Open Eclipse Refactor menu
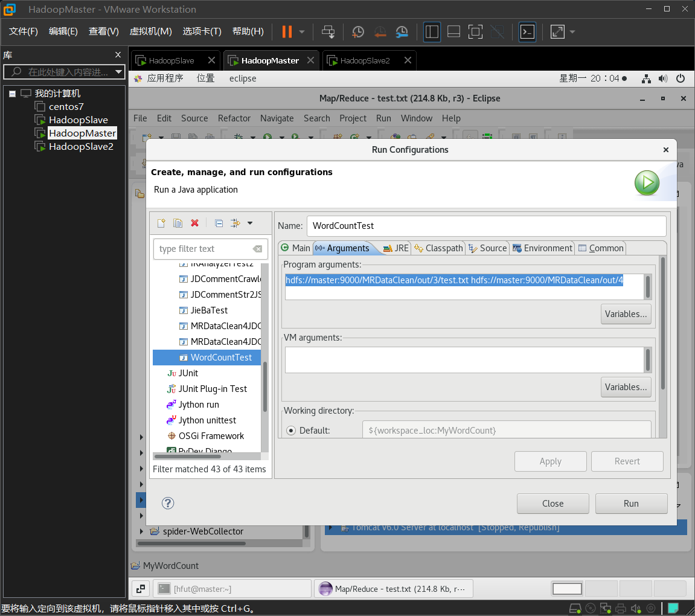The image size is (695, 616). (x=234, y=118)
